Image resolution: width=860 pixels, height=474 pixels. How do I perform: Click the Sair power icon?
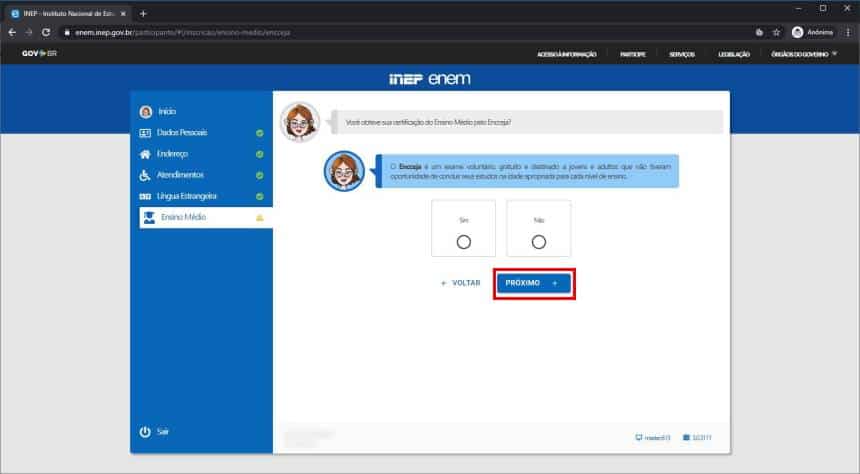click(145, 432)
